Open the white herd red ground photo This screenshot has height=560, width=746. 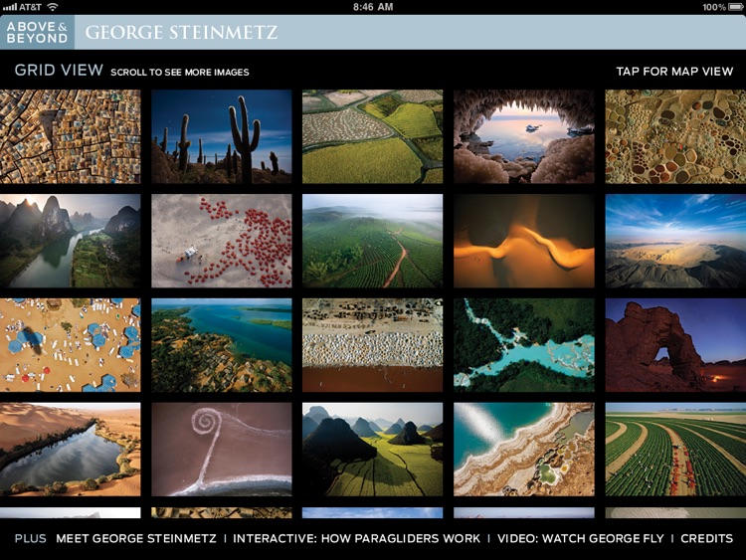tap(373, 345)
